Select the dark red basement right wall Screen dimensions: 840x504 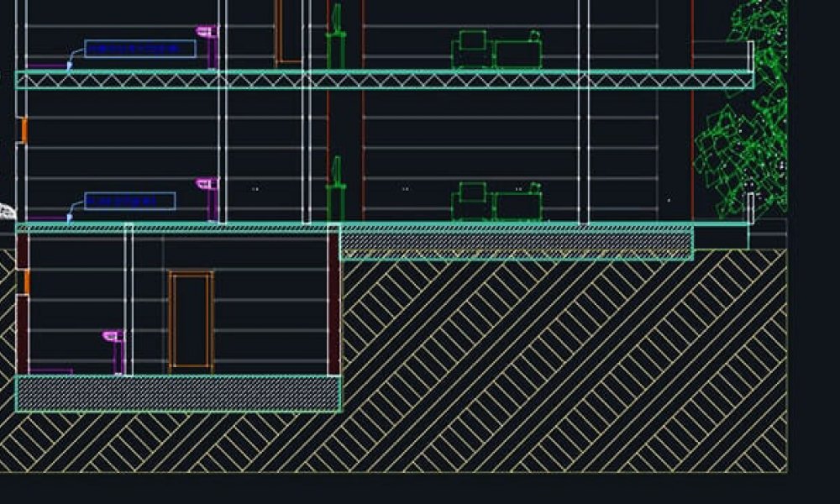pos(333,302)
